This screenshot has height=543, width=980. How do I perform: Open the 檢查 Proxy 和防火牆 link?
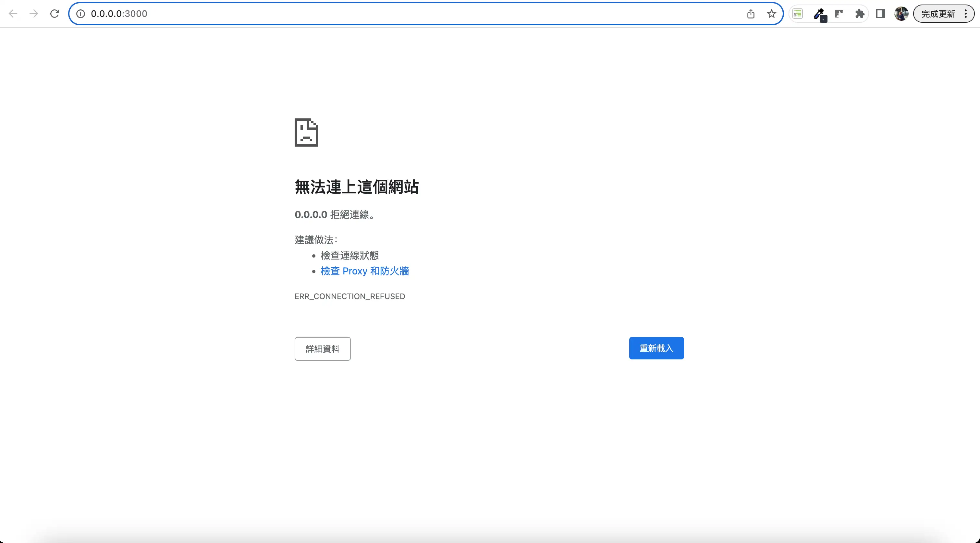click(x=364, y=271)
